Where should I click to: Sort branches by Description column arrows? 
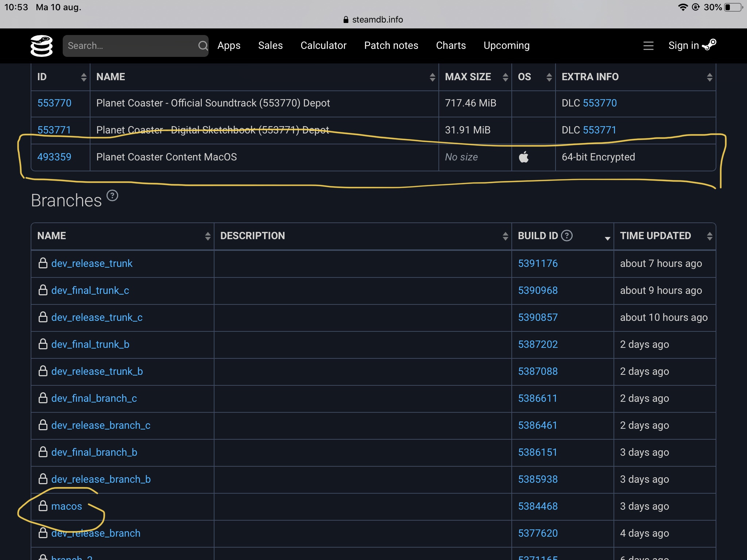click(x=505, y=236)
